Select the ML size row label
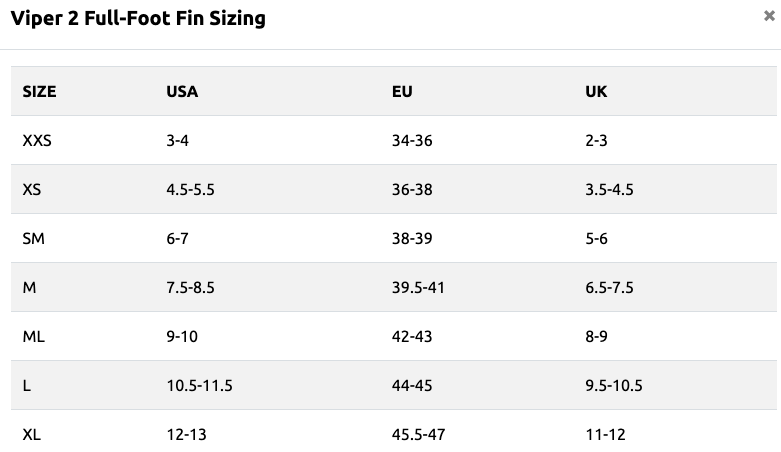The image size is (781, 452). 33,336
